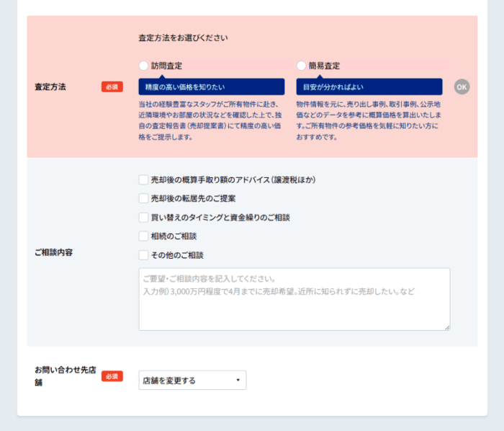Image resolution: width=504 pixels, height=431 pixels.
Task: Open the 店舗を変更する dropdown
Action: [x=192, y=380]
